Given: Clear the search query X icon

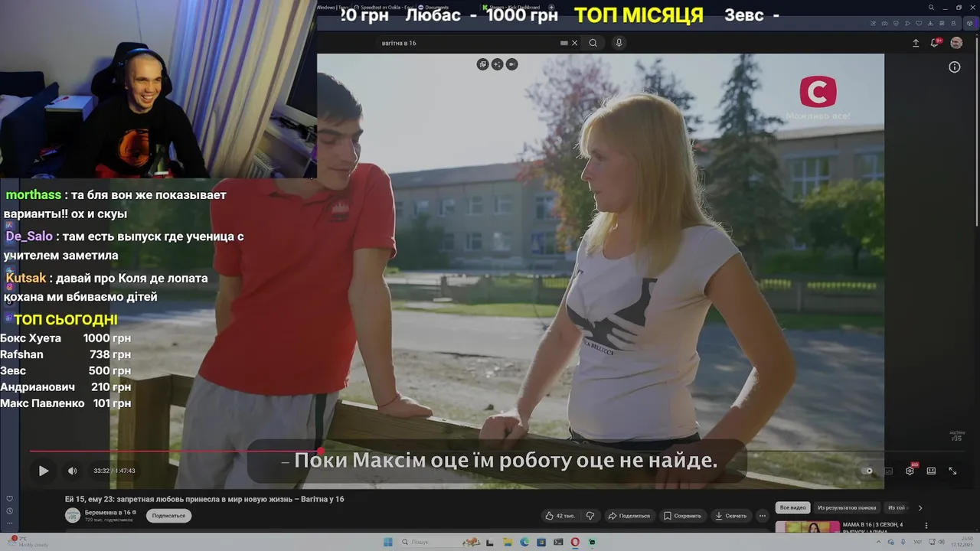Looking at the screenshot, I should click(575, 43).
